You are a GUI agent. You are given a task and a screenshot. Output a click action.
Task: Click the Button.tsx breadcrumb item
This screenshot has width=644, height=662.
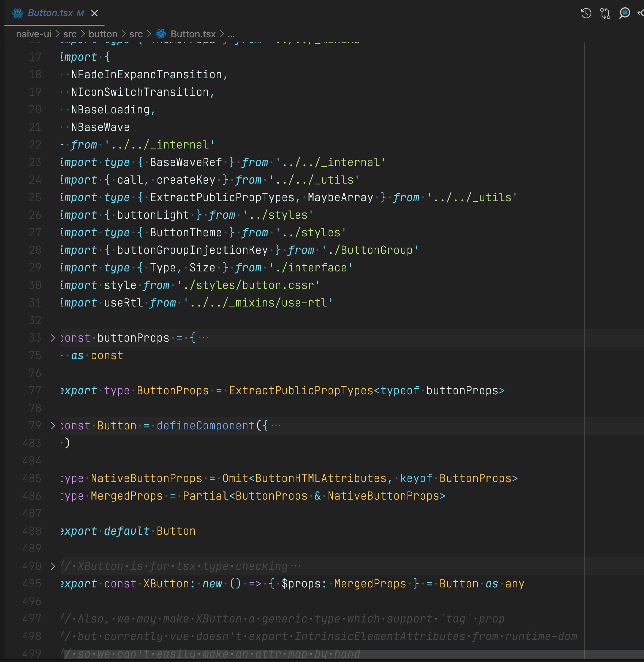coord(193,34)
